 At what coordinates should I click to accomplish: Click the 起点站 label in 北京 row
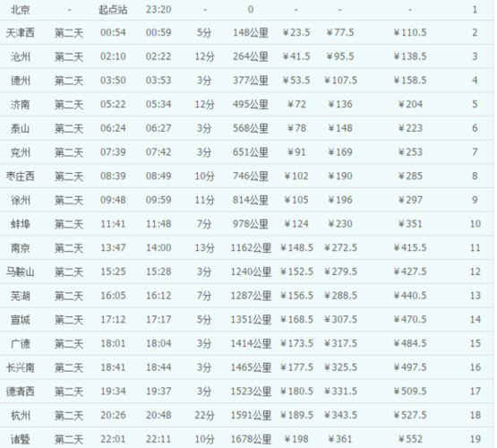tap(113, 10)
